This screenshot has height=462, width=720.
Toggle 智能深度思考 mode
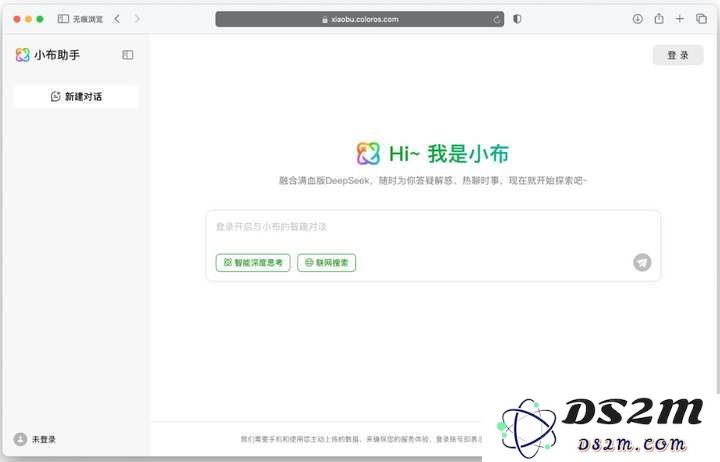click(253, 263)
